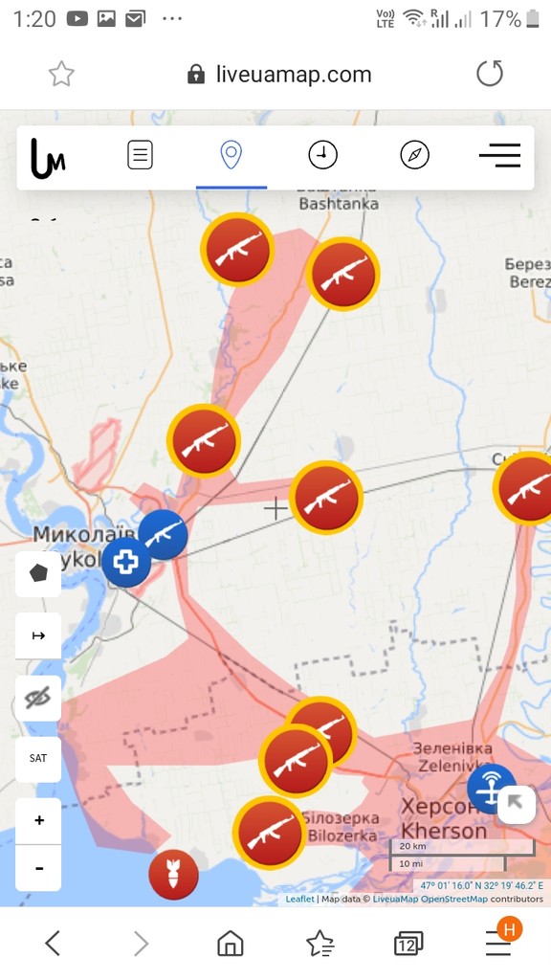The width and height of the screenshot is (551, 980).
Task: Open the clock time history icon
Action: [x=323, y=154]
